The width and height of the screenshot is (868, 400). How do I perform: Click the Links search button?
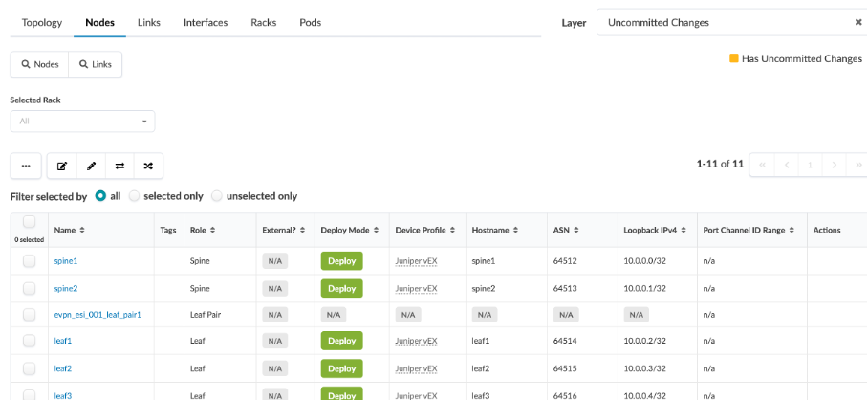pyautogui.click(x=94, y=64)
